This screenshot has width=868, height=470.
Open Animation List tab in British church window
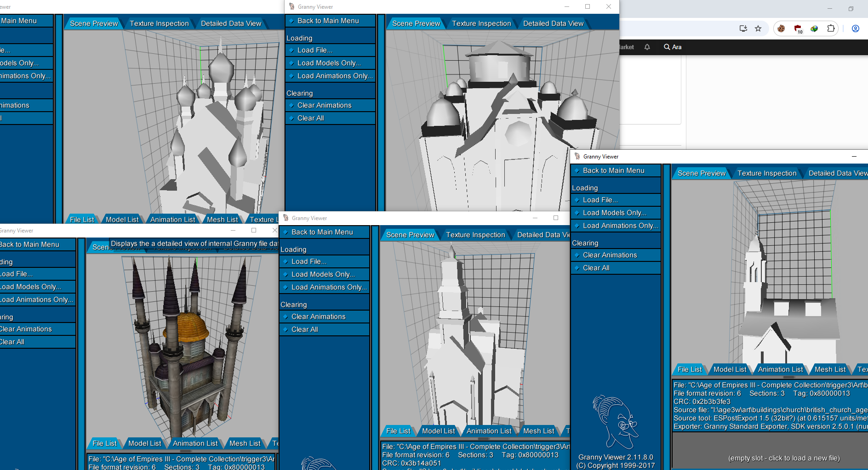click(x=781, y=369)
